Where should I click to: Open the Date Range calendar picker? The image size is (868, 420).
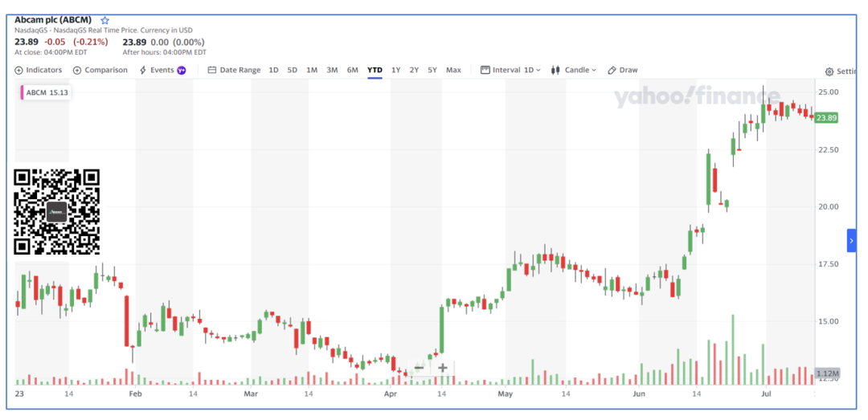234,70
